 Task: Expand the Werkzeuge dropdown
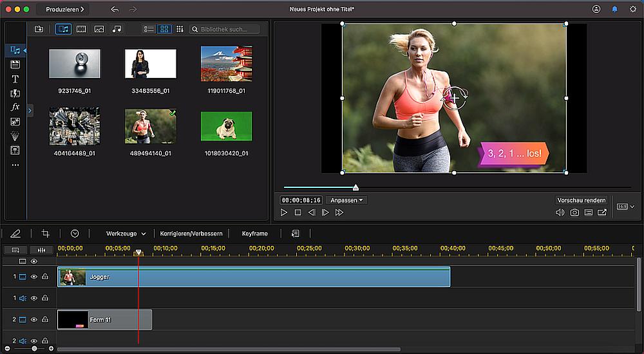(126, 234)
